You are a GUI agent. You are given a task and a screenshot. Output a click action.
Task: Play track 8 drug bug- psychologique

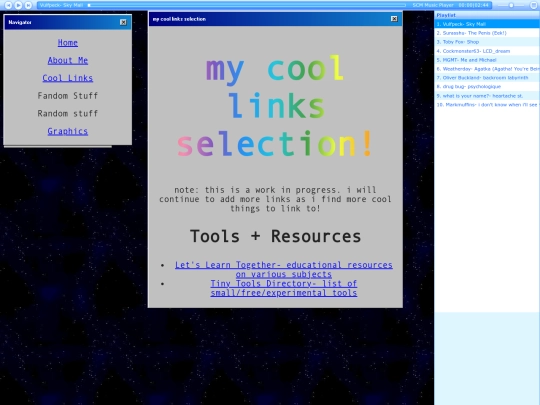click(x=487, y=87)
